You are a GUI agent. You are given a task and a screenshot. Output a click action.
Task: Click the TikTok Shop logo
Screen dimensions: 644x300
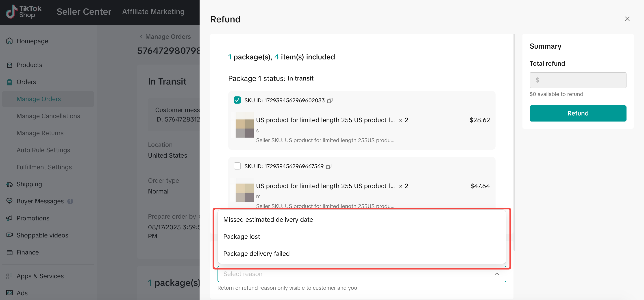pos(24,11)
